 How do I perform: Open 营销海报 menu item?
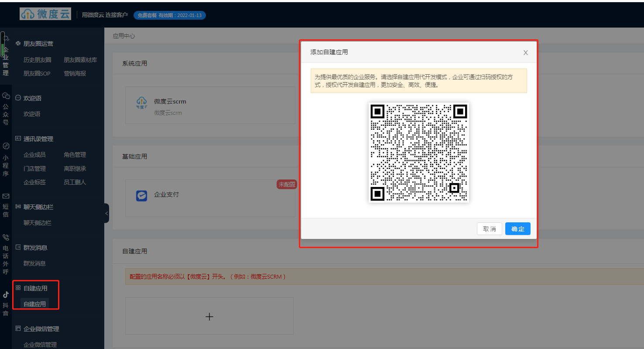point(75,73)
